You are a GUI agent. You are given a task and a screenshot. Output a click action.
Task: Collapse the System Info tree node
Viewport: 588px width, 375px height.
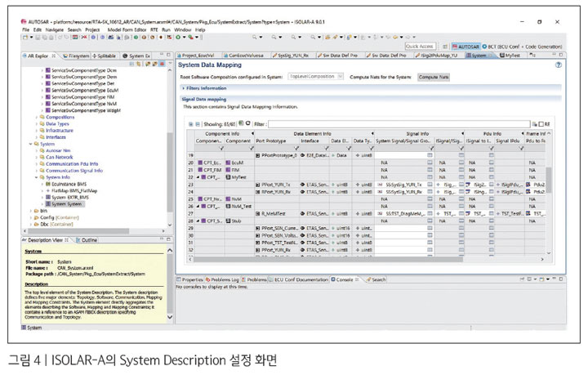37,177
